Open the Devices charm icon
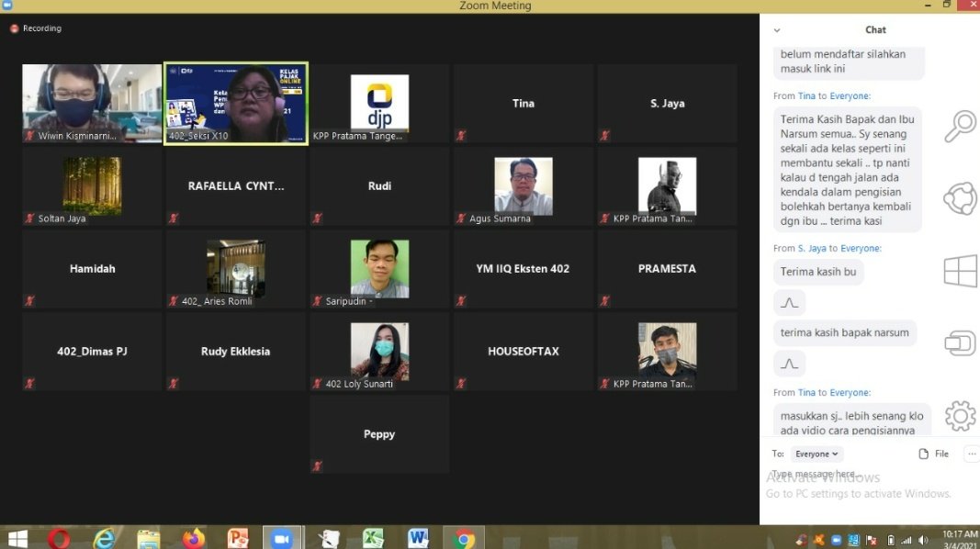980x549 pixels. click(x=960, y=343)
